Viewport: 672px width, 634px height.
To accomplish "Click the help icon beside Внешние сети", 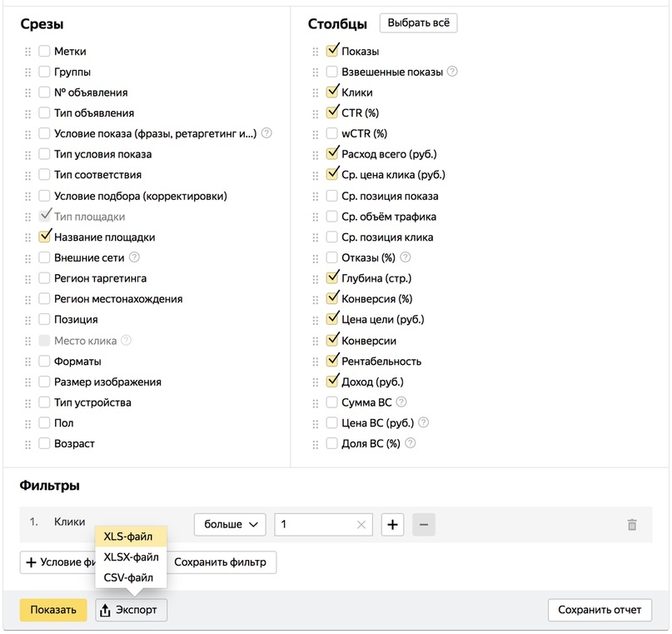I will click(x=135, y=257).
